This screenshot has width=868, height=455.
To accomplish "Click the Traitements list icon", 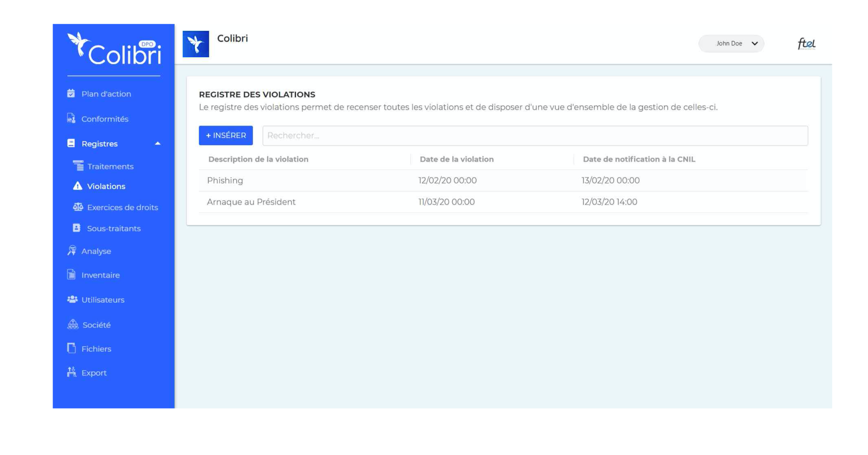I will point(78,165).
